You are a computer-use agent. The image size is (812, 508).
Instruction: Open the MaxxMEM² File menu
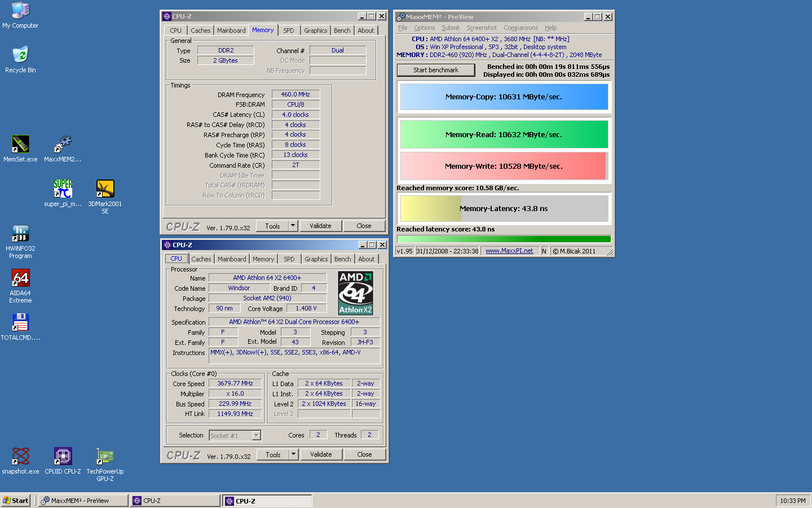point(403,28)
